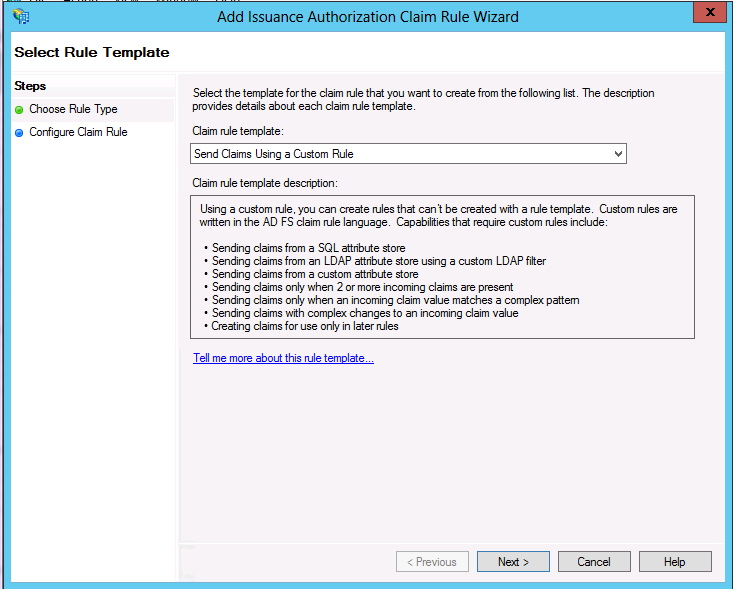Click the complex changes bullet line
This screenshot has height=589, width=733.
click(361, 314)
